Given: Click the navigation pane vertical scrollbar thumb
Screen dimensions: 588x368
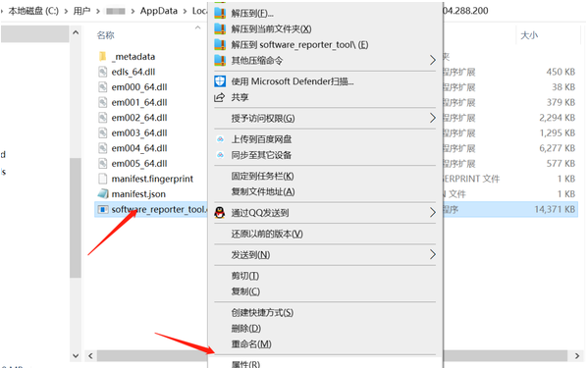Looking at the screenshot, I should tap(76, 218).
